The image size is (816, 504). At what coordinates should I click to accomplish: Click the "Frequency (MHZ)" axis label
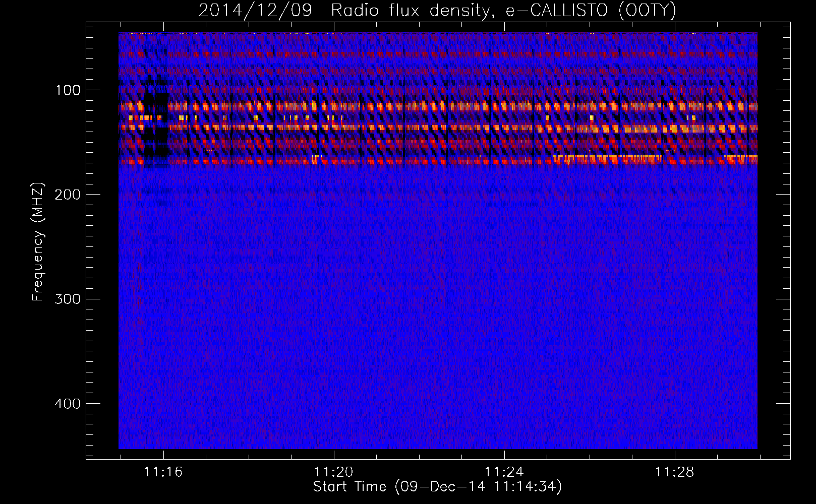click(38, 242)
